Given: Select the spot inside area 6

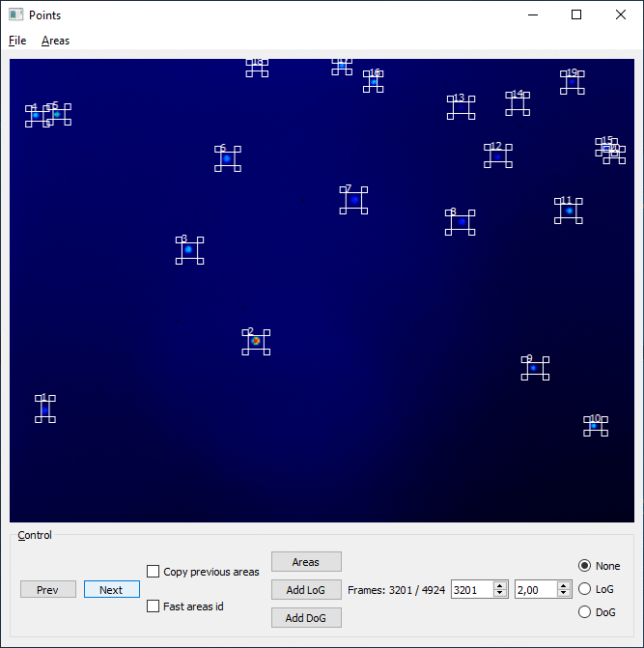Looking at the screenshot, I should (227, 158).
